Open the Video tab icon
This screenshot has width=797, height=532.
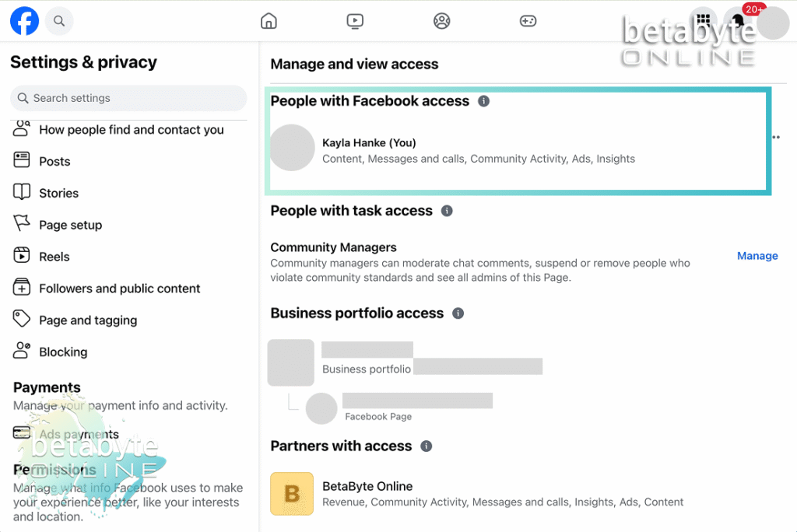355,21
